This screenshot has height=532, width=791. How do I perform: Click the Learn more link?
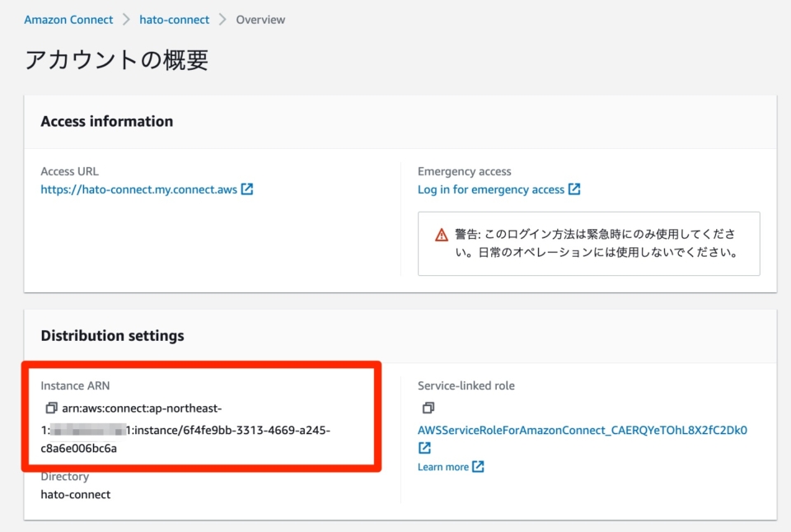click(x=444, y=466)
